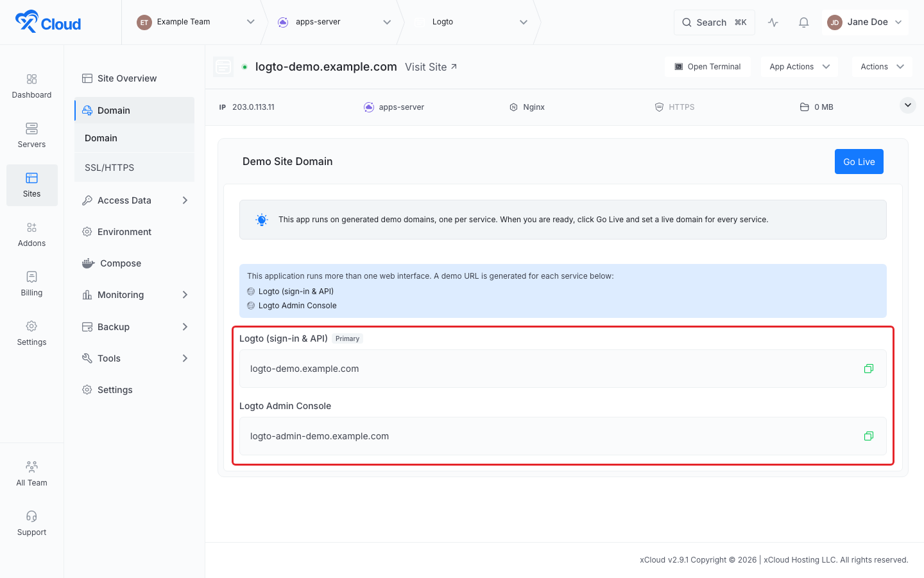Expand the site info bar chevron
924x578 pixels.
pos(908,105)
